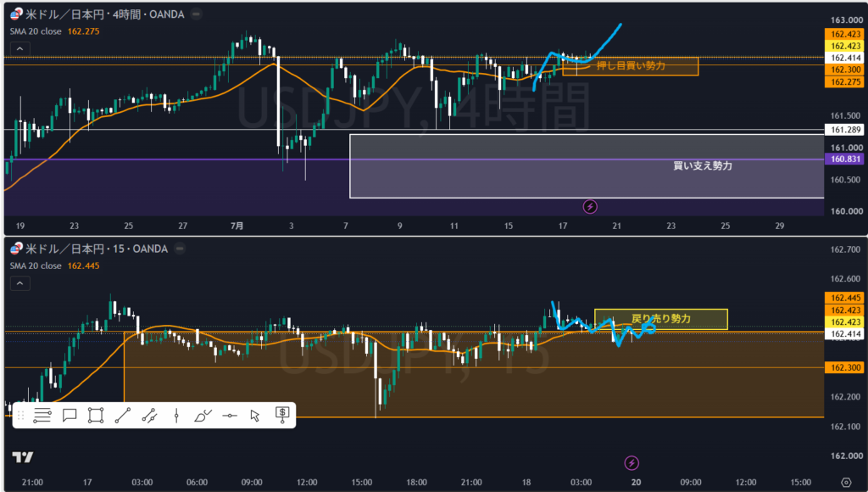Click the 162.414 white price label on the 4-hour chart
The height and width of the screenshot is (492, 868).
[845, 58]
